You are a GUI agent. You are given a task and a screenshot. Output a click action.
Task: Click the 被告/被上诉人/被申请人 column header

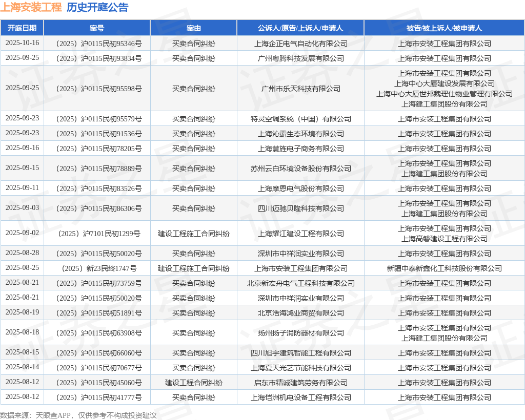(445, 28)
